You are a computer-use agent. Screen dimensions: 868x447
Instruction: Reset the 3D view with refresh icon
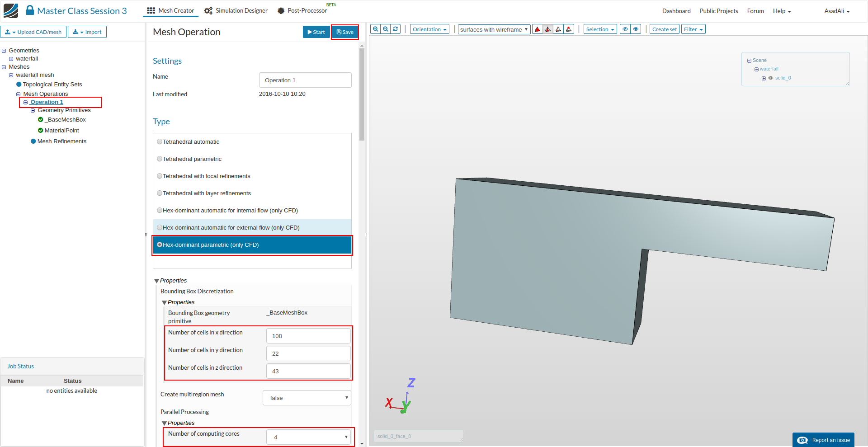396,29
